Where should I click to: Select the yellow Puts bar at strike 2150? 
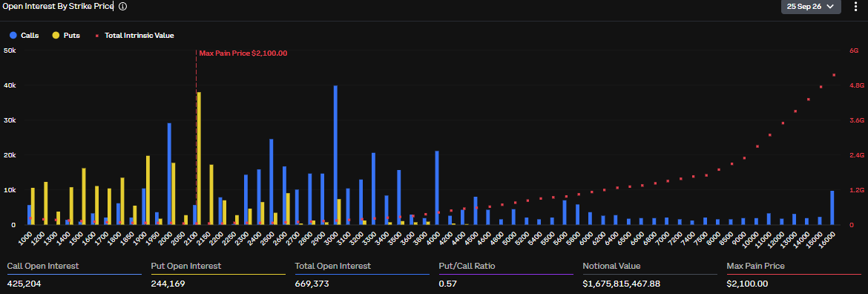[x=211, y=195]
